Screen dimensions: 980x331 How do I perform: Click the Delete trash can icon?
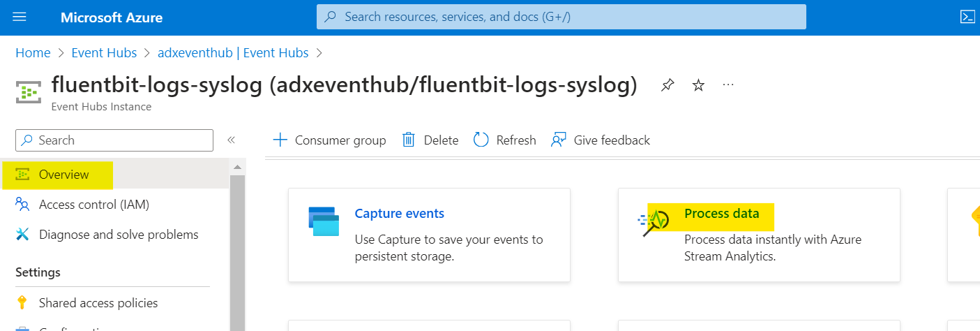point(409,140)
